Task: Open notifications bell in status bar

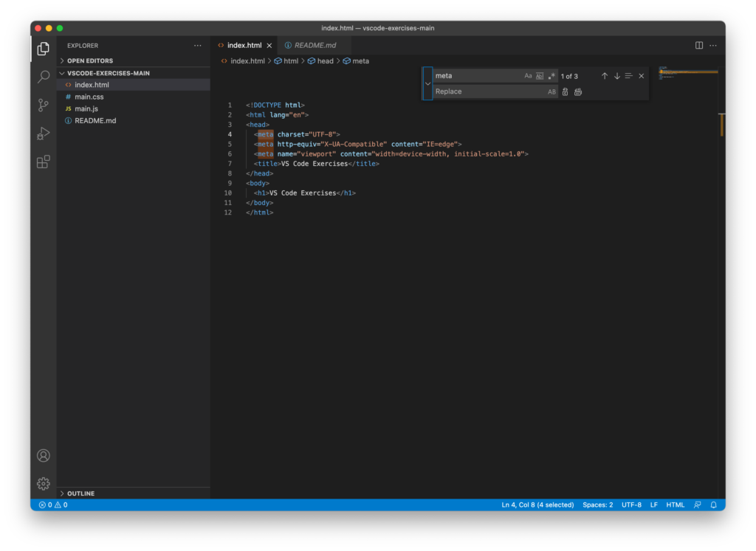Action: click(x=714, y=505)
